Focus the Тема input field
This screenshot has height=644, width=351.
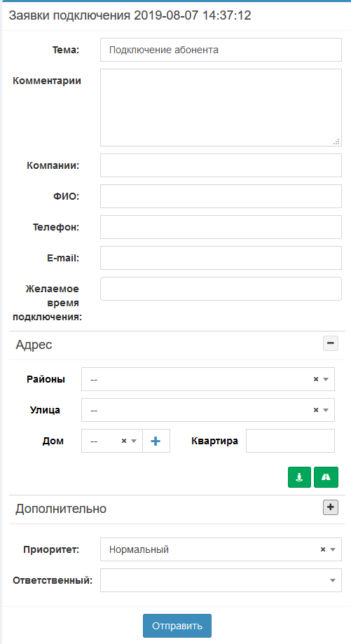(x=221, y=50)
